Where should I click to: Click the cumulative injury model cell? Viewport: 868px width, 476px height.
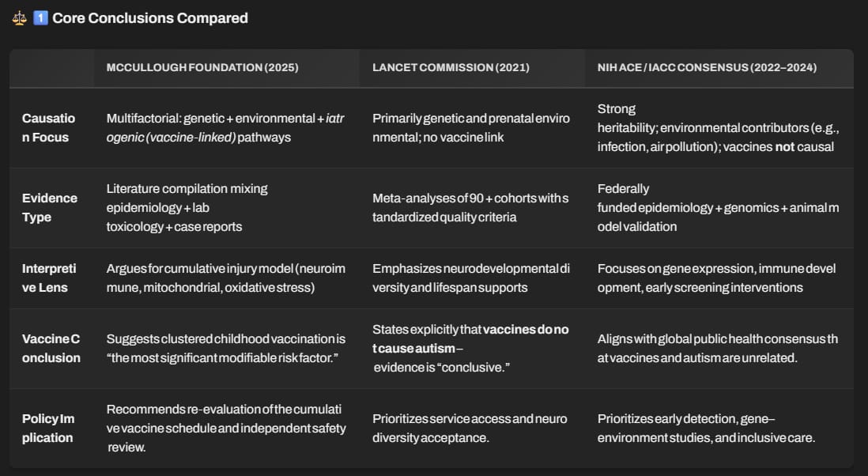(x=226, y=278)
